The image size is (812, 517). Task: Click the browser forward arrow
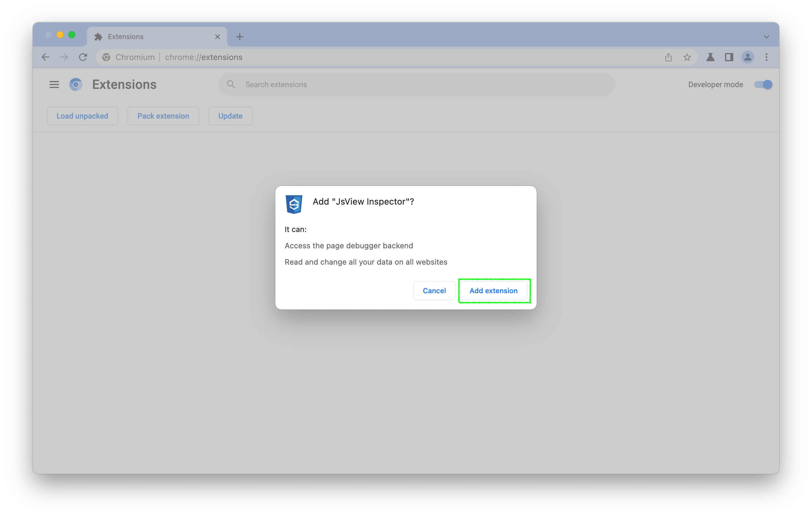pos(64,57)
